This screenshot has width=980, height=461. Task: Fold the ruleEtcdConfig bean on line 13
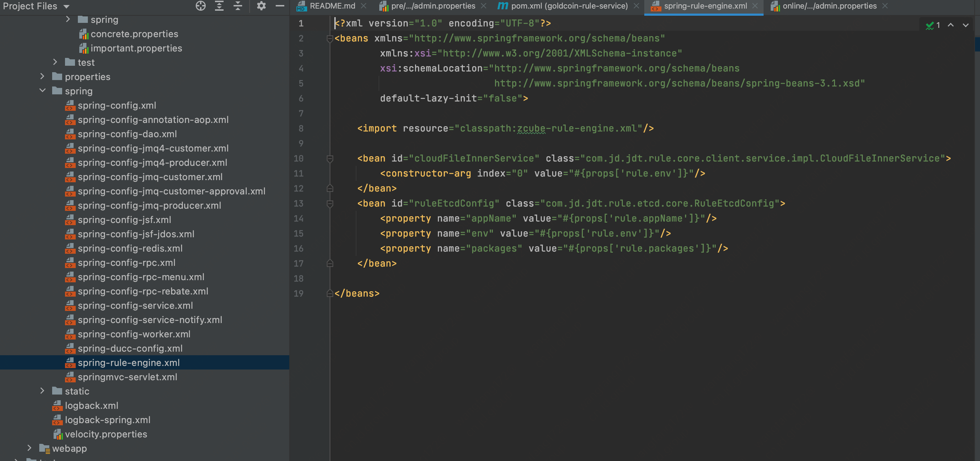[330, 203]
